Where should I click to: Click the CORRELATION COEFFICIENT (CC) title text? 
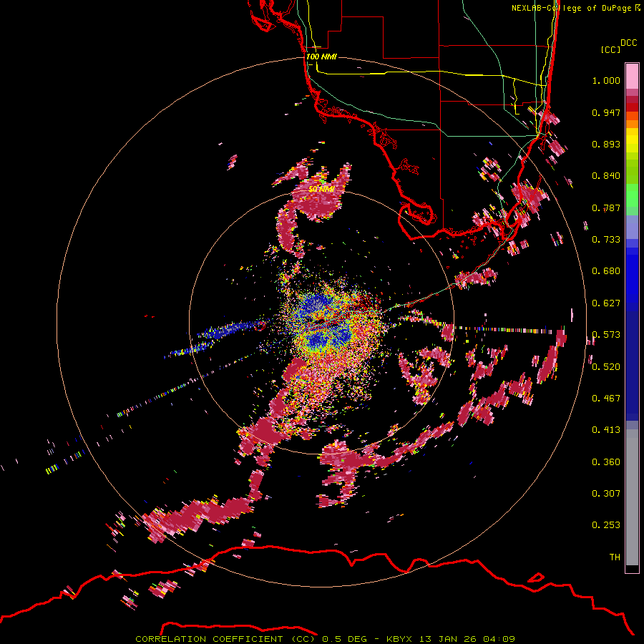coord(225,639)
